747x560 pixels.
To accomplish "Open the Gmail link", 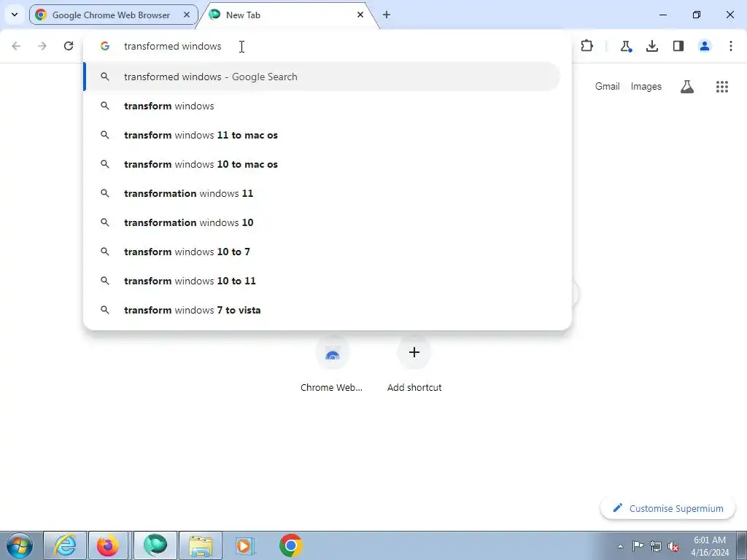I will [608, 87].
